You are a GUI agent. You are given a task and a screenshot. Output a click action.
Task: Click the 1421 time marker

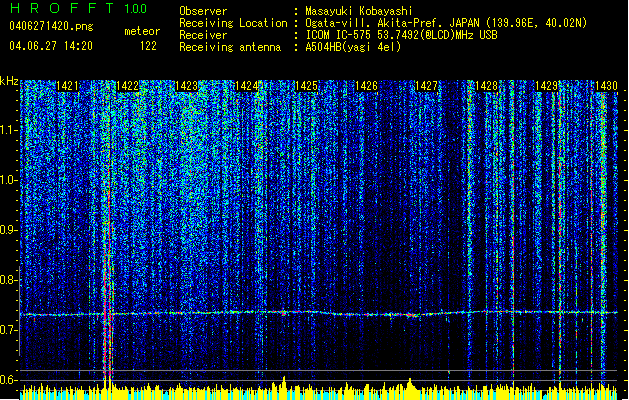click(67, 86)
